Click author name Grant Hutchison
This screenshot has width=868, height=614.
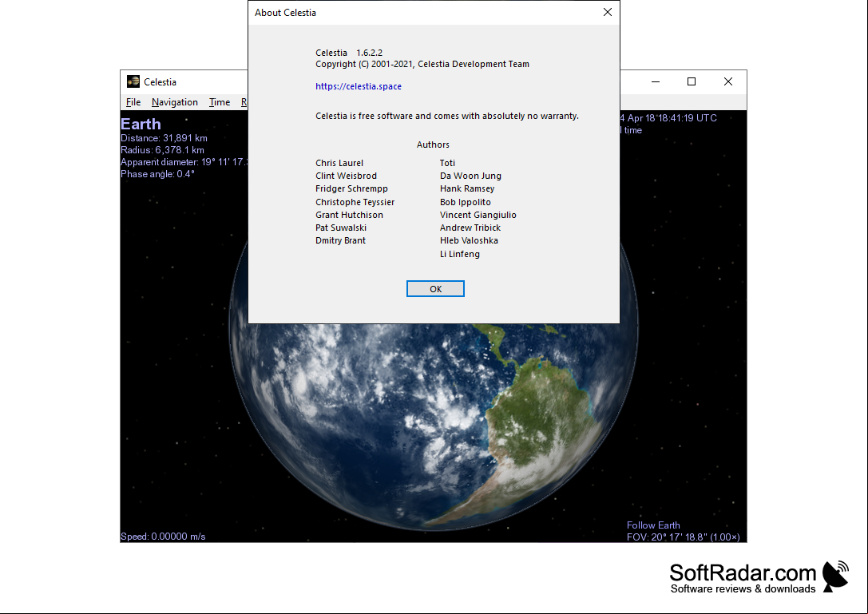click(x=349, y=215)
